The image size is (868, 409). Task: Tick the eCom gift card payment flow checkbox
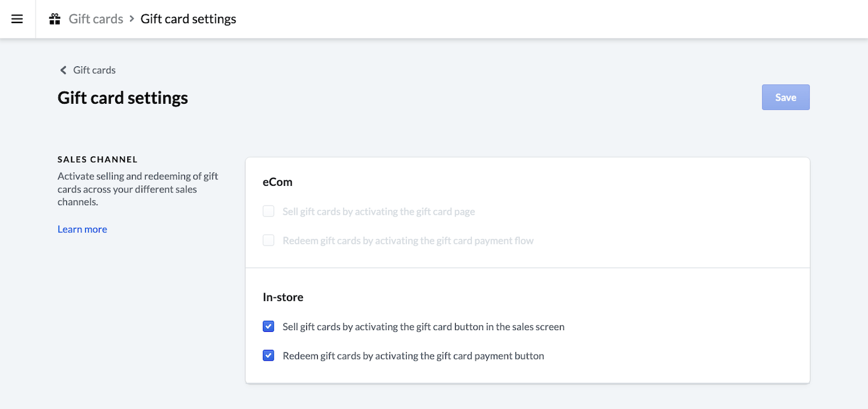tap(268, 241)
